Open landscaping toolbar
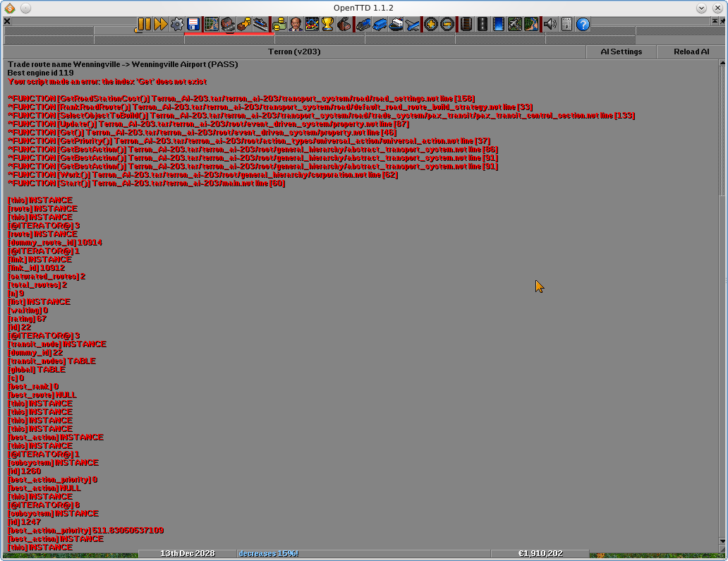 coord(530,24)
